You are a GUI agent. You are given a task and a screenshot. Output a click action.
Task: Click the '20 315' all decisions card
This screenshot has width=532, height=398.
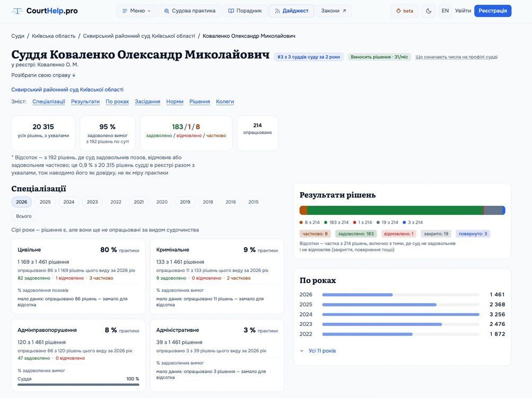tap(43, 133)
